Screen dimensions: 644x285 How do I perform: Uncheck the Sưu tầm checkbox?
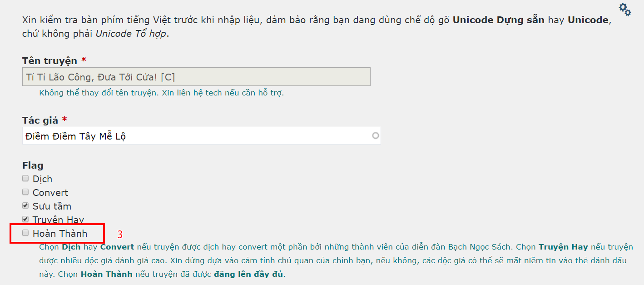(25, 205)
